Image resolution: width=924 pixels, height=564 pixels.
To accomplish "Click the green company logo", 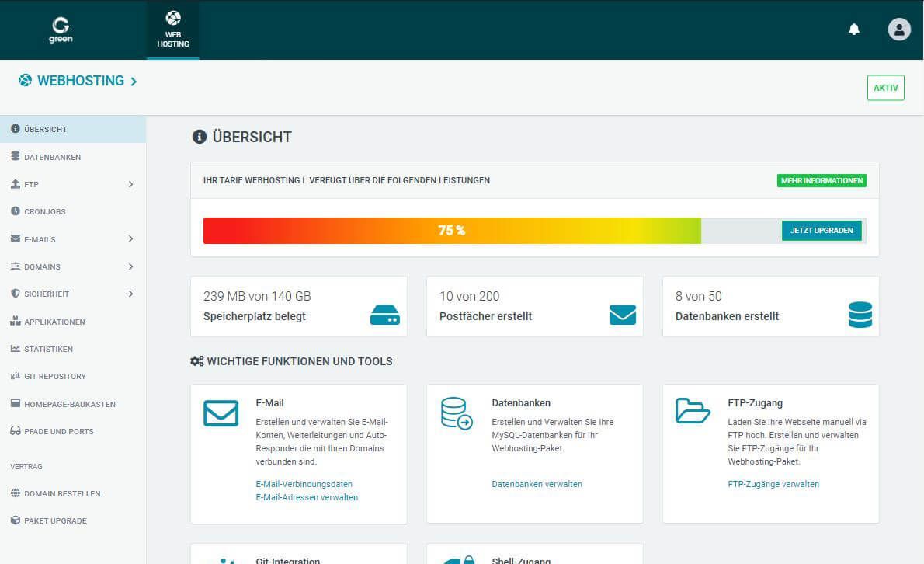I will coord(61,30).
